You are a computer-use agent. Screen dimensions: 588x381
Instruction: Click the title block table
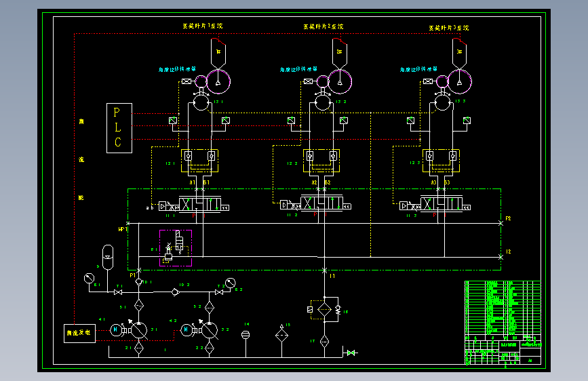(x=503, y=323)
